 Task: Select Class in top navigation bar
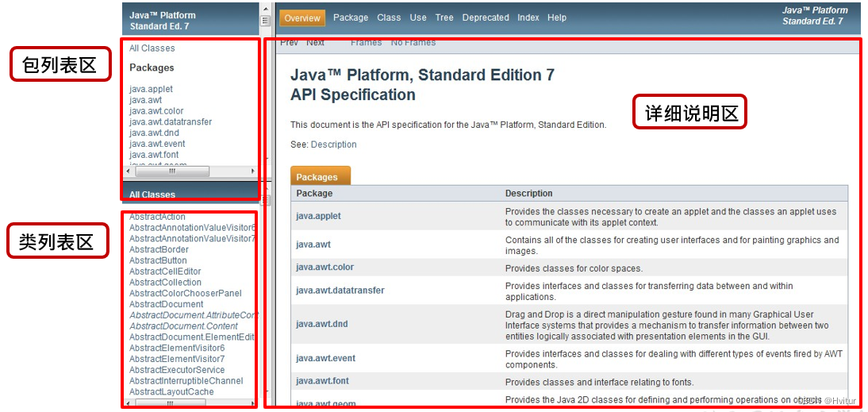coord(389,17)
